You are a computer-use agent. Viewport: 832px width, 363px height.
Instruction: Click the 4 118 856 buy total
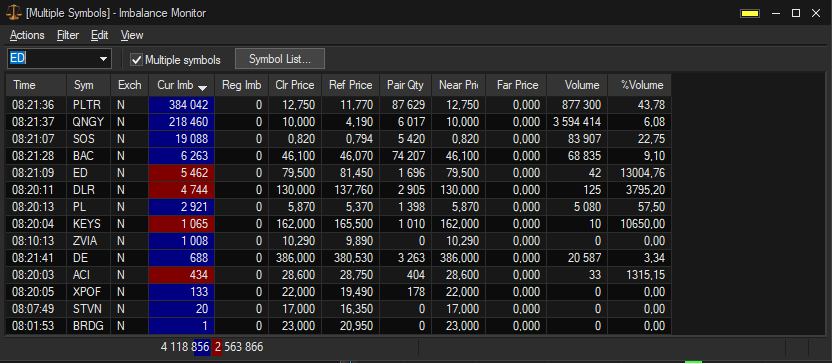tap(185, 348)
